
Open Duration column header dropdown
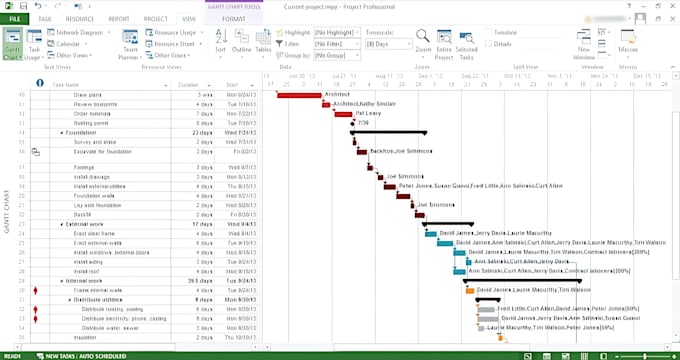(209, 85)
